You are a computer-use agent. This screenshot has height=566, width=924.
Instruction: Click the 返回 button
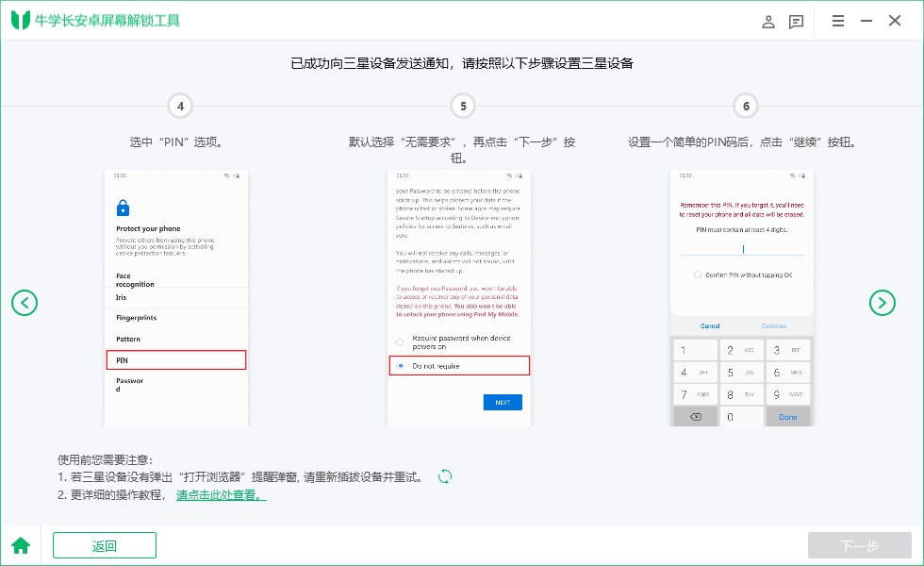point(105,545)
